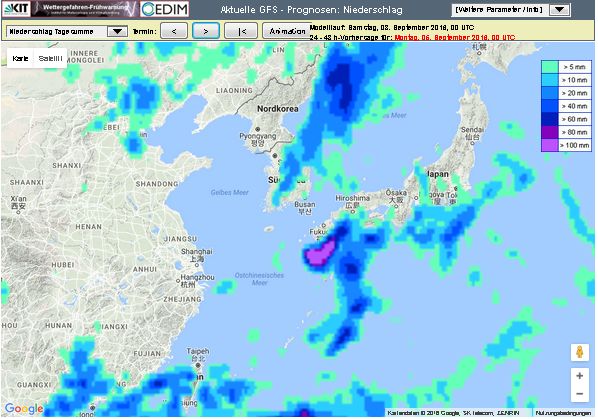Open the CEDIM logo link
The image size is (598, 419).
pyautogui.click(x=165, y=9)
